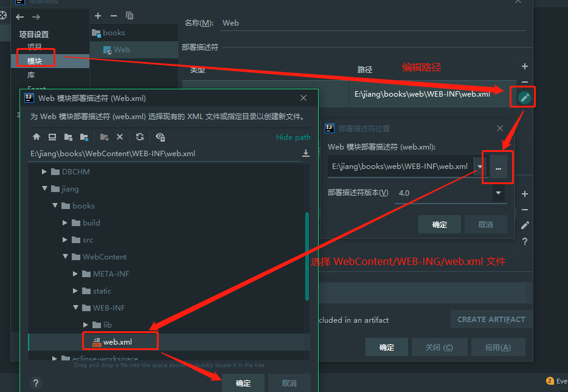
Task: Refresh the file tree
Action: point(139,137)
